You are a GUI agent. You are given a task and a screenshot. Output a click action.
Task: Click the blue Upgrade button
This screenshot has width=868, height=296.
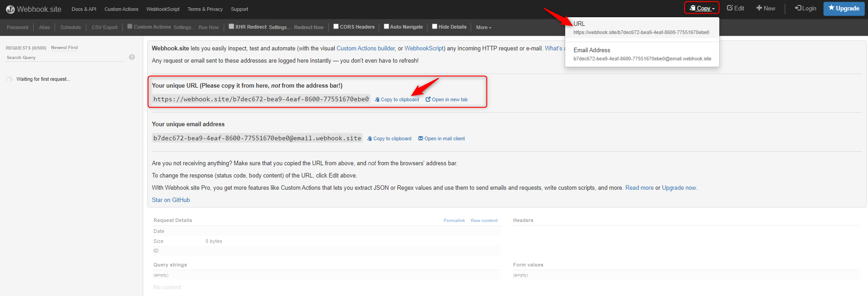pos(843,8)
